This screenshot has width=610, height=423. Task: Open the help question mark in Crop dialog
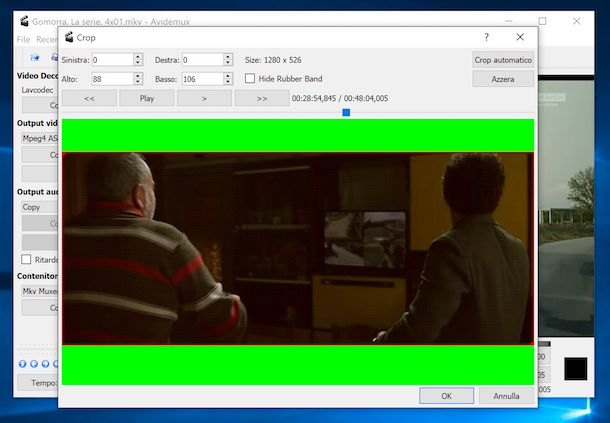click(486, 37)
